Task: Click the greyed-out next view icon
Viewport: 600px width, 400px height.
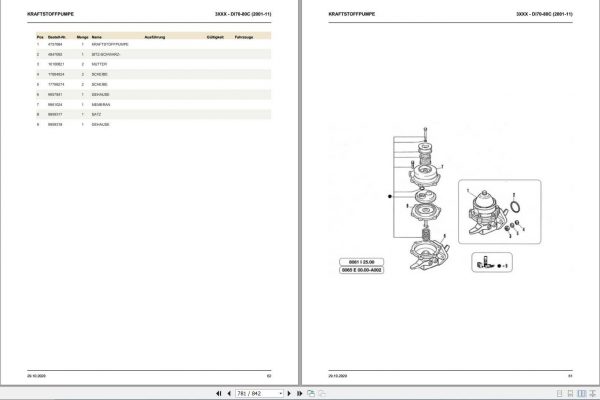Action: 322,393
